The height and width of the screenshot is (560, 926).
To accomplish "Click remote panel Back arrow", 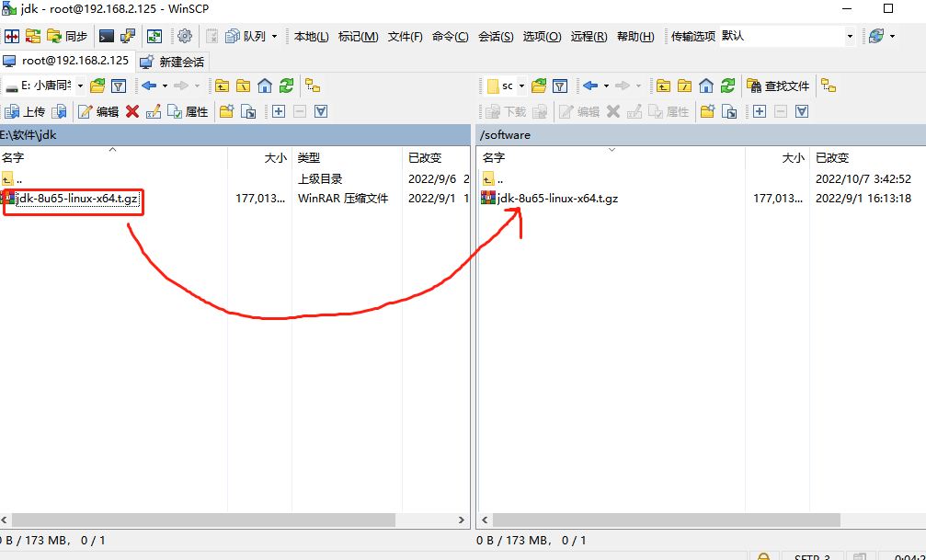I will [x=590, y=86].
